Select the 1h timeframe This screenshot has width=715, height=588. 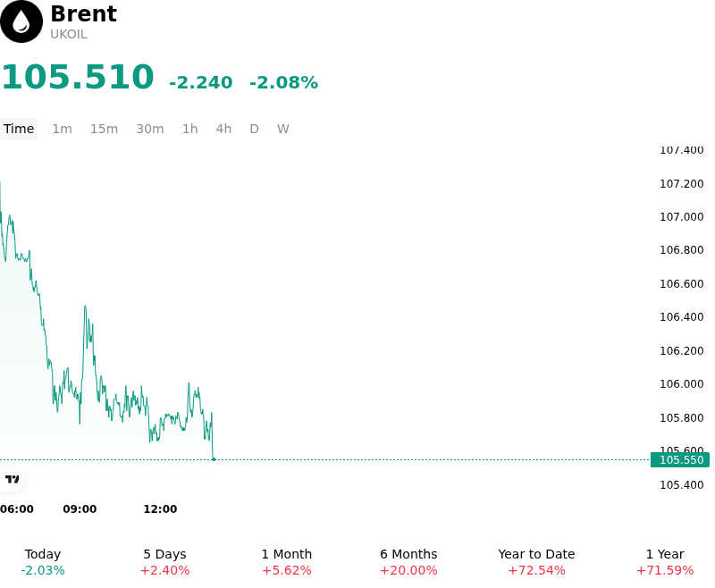pos(189,129)
